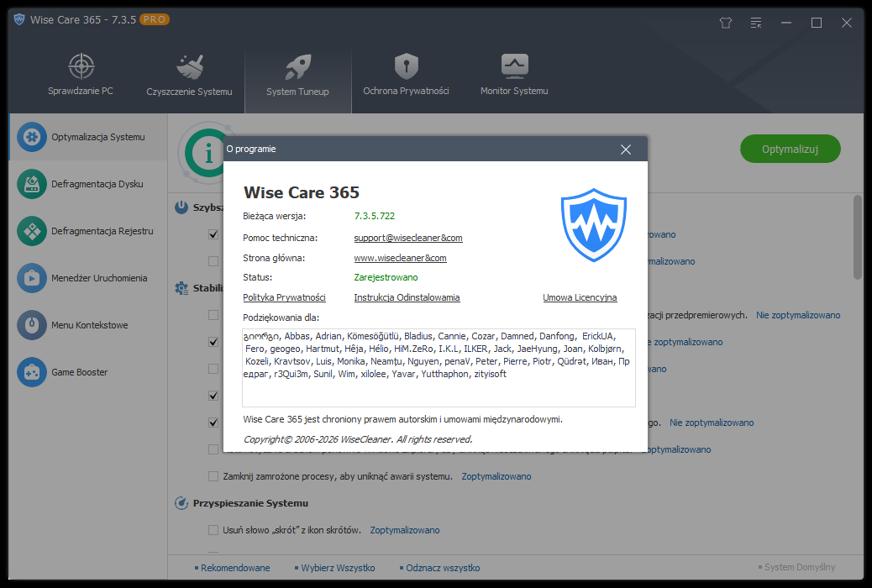Open the main menu icon in the title bar
872x588 pixels.
pos(756,23)
